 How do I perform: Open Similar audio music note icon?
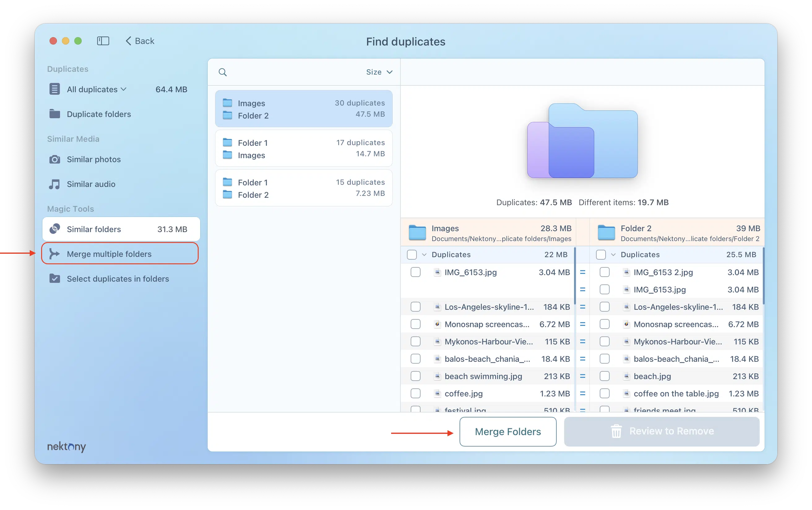point(55,184)
